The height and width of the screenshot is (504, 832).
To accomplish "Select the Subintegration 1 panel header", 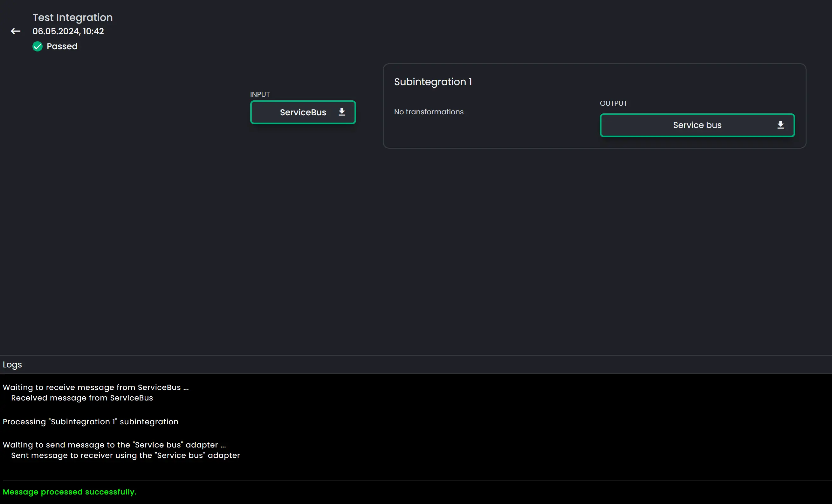I will 433,82.
